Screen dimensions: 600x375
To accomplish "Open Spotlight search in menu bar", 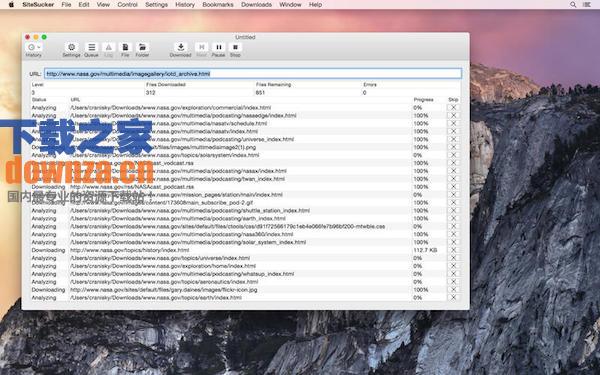I will coord(573,5).
